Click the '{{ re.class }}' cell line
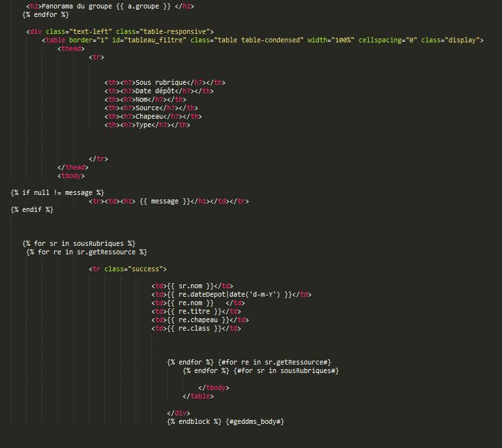 [196, 328]
